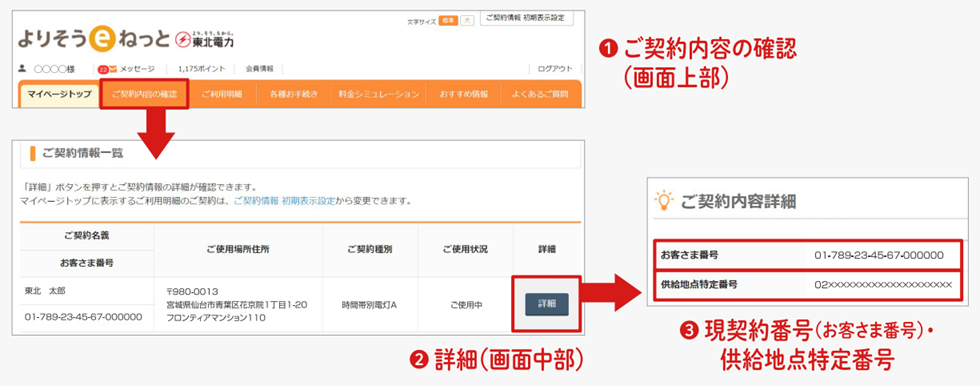Go to the 料金シミュレーション tab

[379, 95]
